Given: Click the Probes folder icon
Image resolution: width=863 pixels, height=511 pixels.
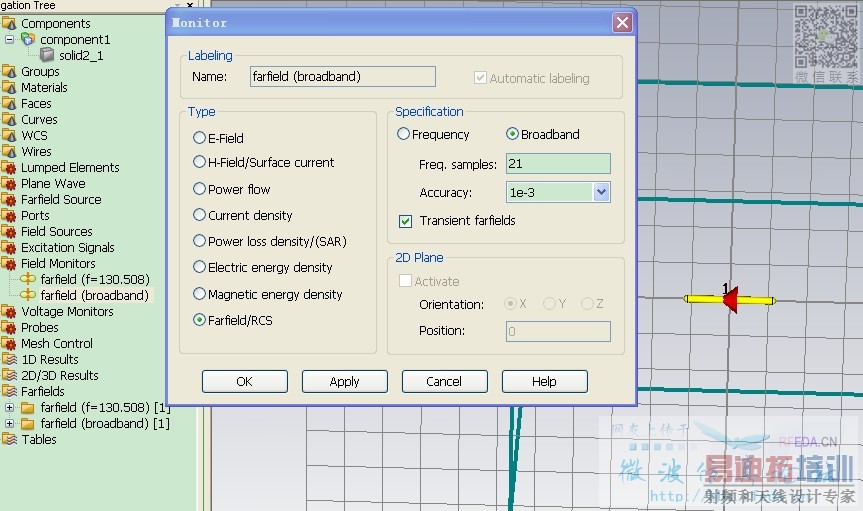Looking at the screenshot, I should 9,327.
